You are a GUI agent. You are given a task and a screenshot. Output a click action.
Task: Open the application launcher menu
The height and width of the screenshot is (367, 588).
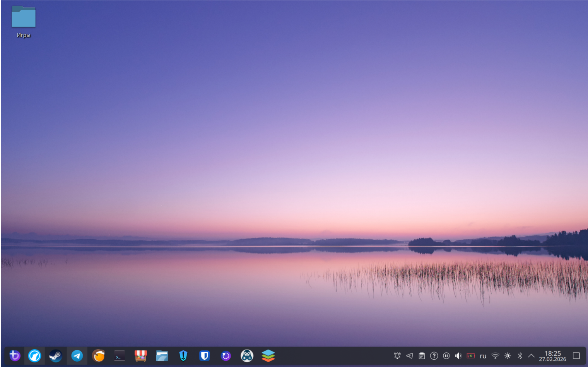15,355
